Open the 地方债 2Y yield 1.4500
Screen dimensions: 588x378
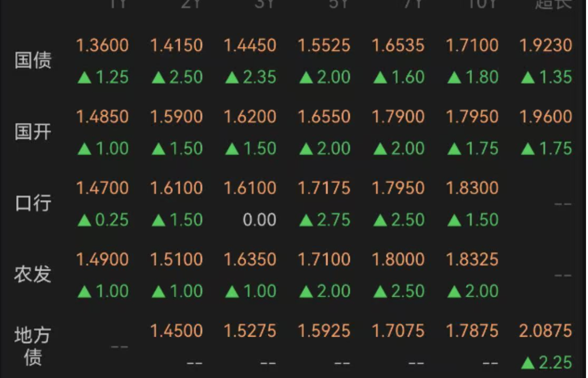click(x=176, y=331)
